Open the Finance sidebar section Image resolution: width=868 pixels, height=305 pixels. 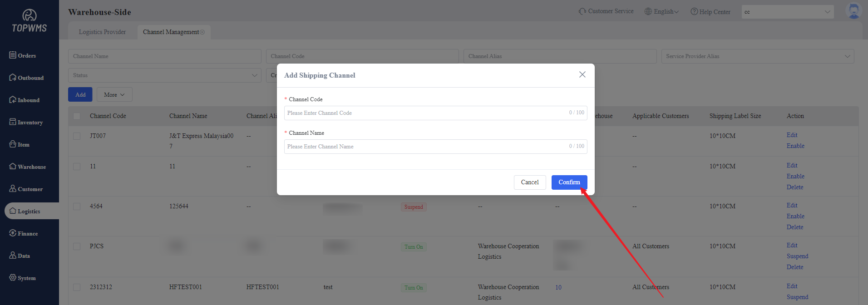(x=24, y=233)
